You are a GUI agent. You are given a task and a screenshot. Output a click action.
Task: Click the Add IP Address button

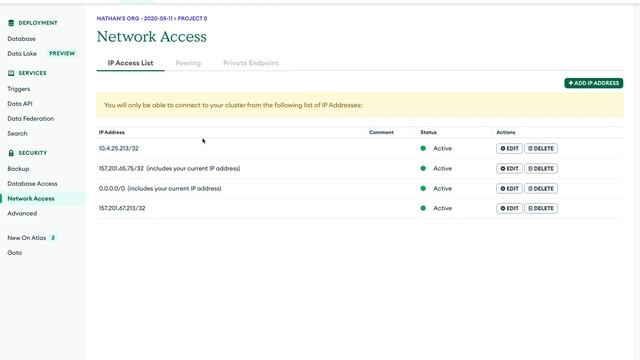(x=593, y=83)
